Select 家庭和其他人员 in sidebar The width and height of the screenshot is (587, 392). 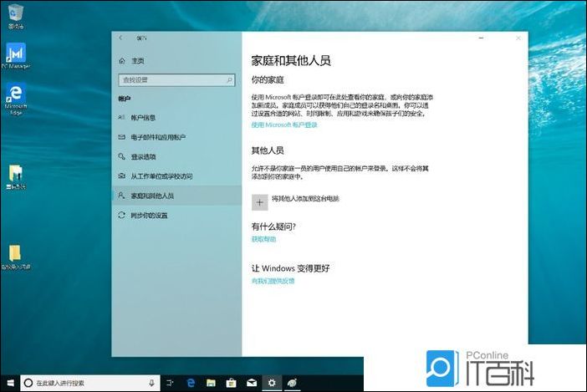[176, 196]
